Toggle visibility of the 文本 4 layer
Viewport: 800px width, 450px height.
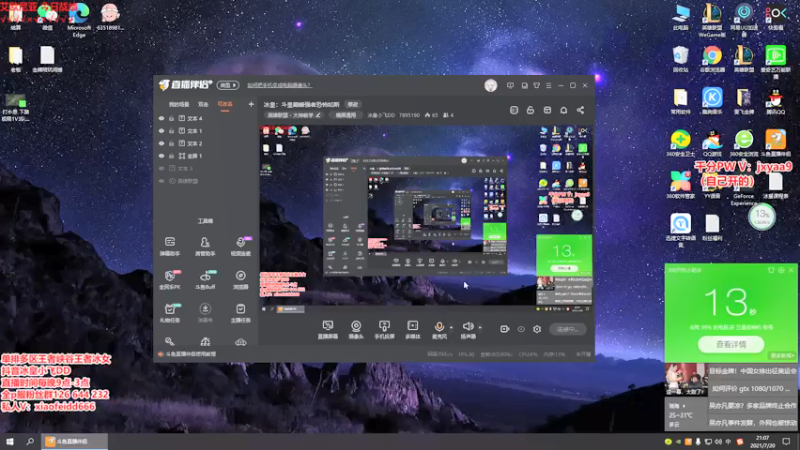coord(161,118)
